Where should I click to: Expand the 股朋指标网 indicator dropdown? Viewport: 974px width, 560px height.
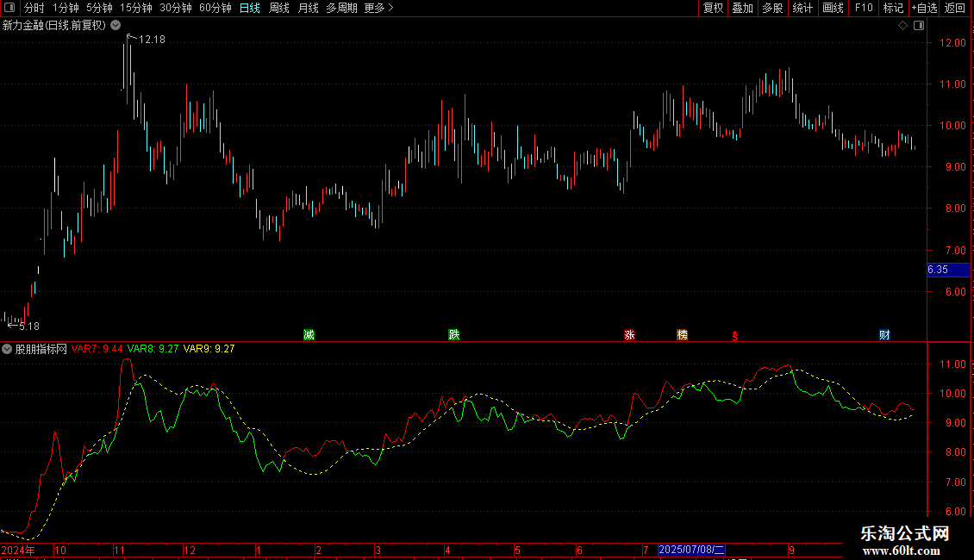tap(7, 349)
